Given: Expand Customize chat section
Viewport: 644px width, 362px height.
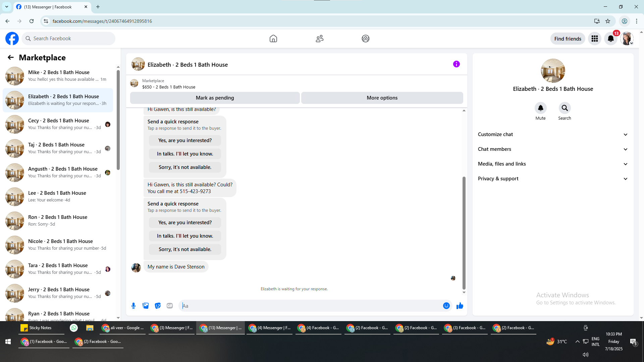Looking at the screenshot, I should (552, 134).
